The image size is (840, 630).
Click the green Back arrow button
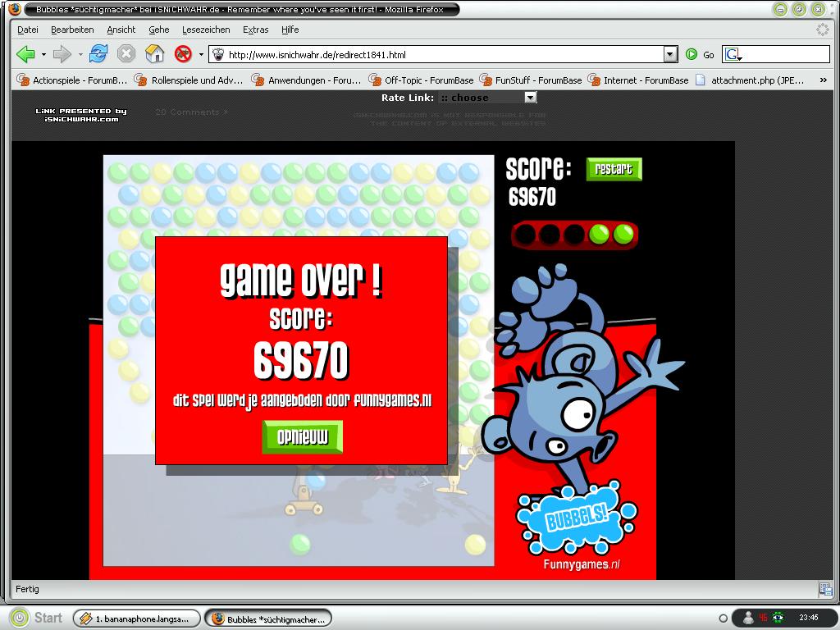pyautogui.click(x=25, y=54)
